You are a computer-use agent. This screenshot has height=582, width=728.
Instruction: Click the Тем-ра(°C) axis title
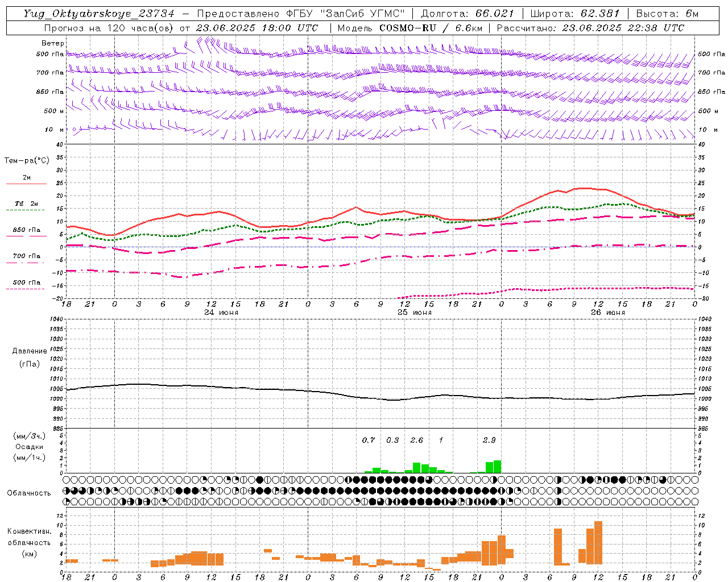pyautogui.click(x=27, y=160)
